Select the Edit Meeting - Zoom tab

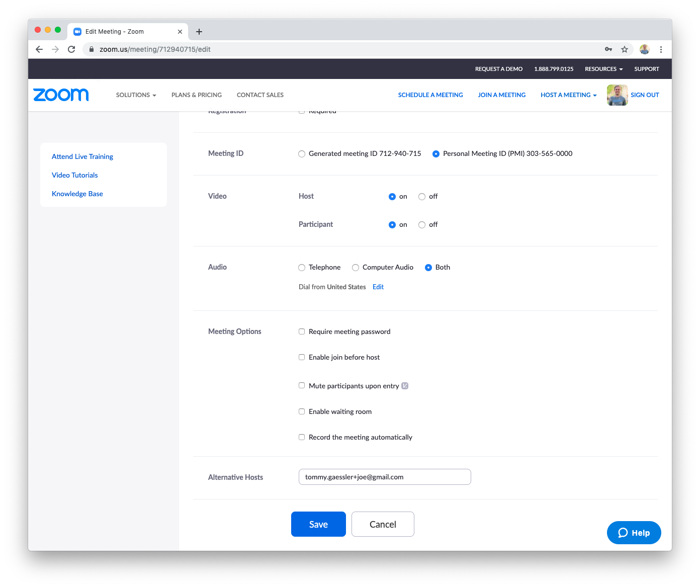pyautogui.click(x=128, y=32)
